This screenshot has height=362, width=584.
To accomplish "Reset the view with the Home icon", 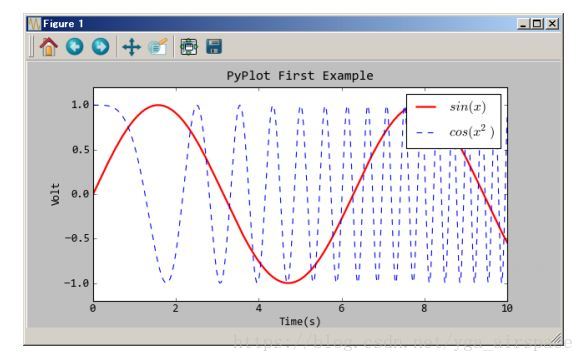I will (49, 47).
